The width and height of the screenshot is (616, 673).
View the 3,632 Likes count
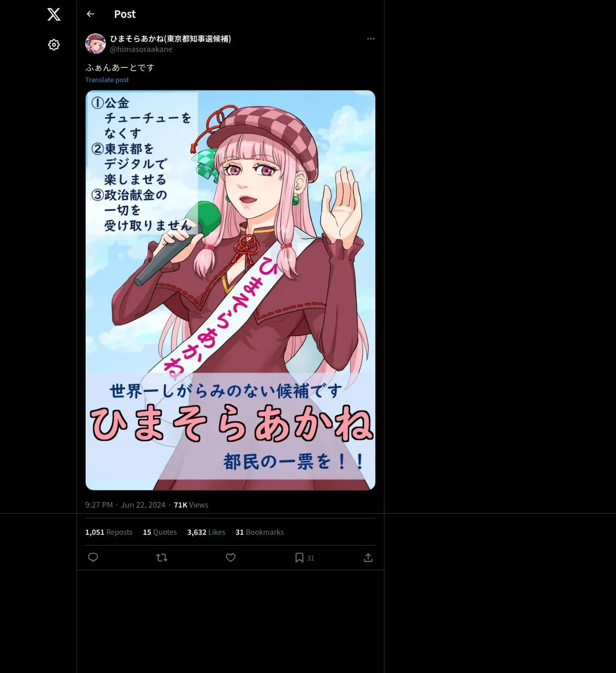pyautogui.click(x=206, y=532)
